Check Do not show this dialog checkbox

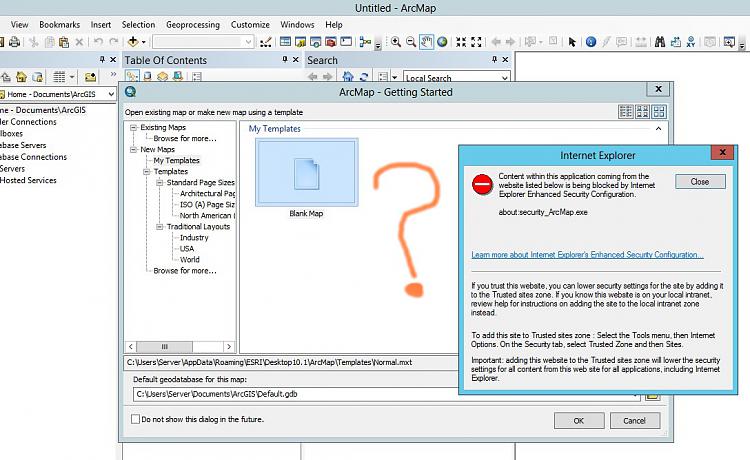click(x=135, y=419)
